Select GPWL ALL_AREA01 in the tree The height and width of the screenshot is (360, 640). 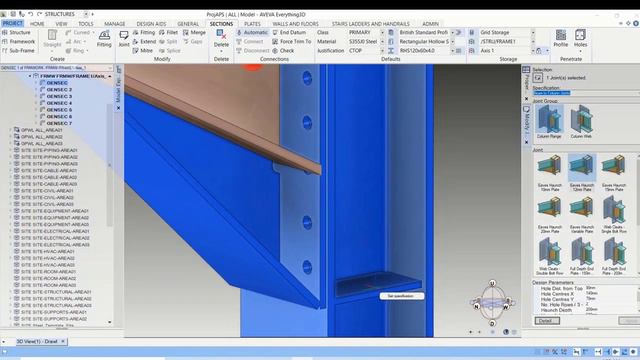(42, 130)
